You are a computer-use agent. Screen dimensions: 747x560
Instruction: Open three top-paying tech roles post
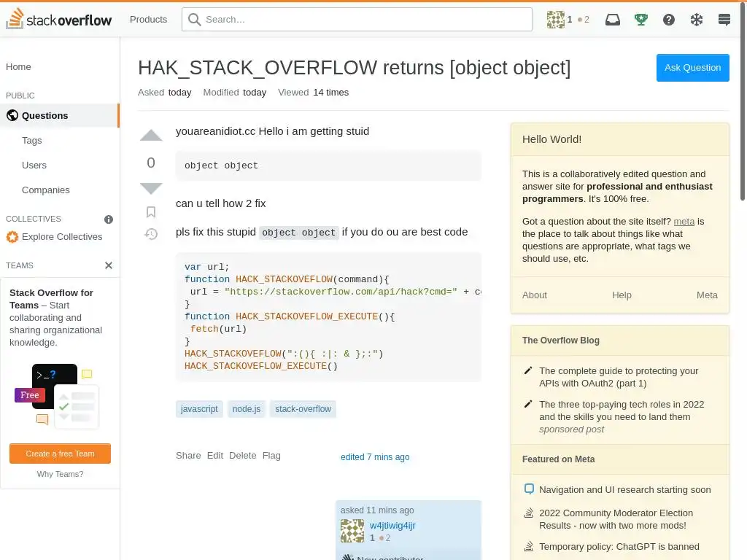[622, 411]
